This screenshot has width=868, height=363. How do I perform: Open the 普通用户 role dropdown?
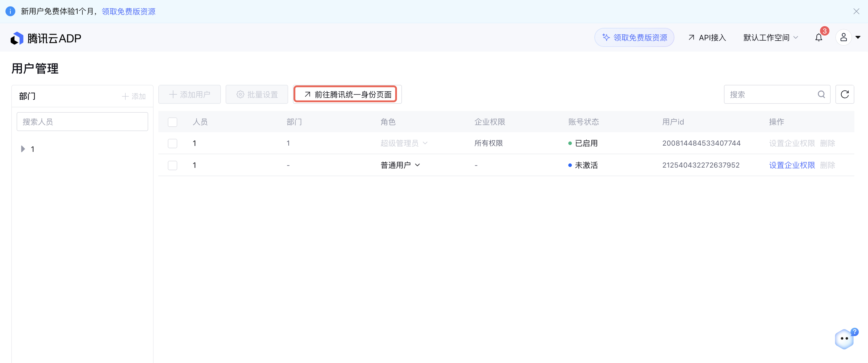click(400, 165)
